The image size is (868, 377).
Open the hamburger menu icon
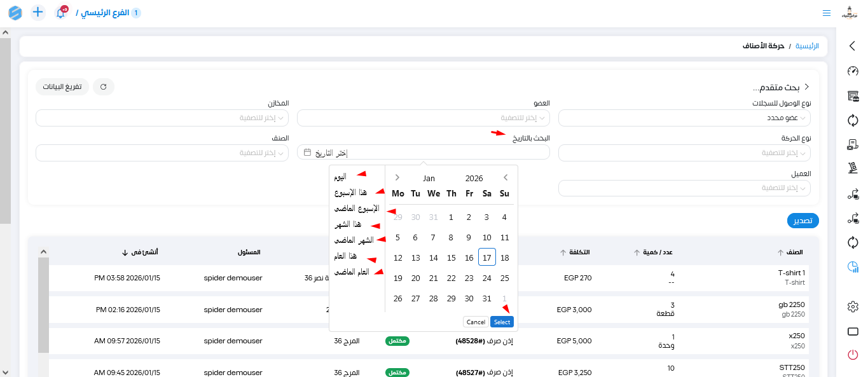tap(827, 13)
